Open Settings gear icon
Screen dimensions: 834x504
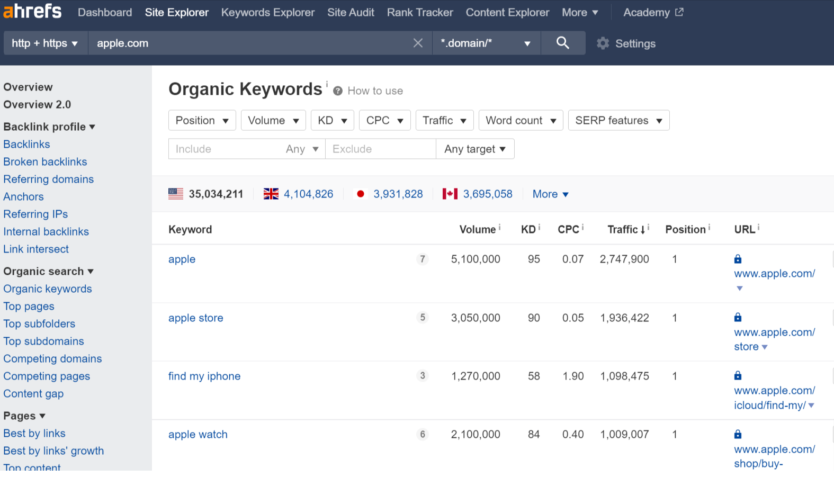(x=603, y=43)
